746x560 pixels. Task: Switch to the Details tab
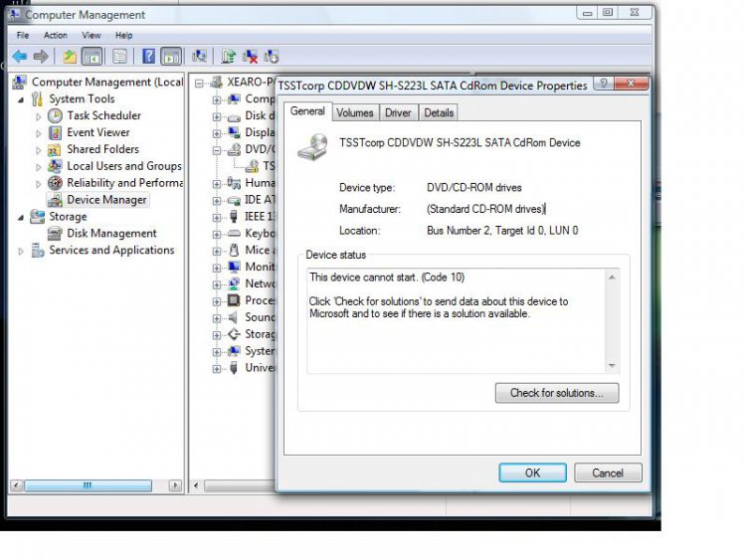click(x=439, y=113)
